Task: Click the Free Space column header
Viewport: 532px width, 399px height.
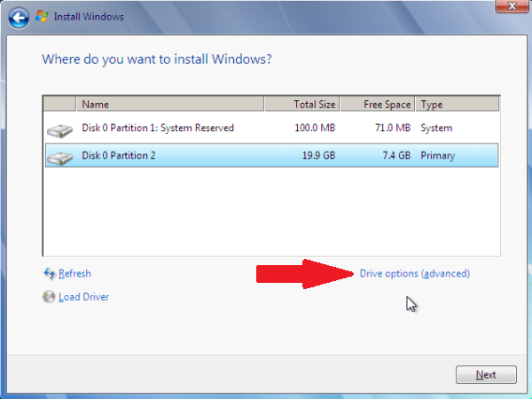Action: (x=377, y=105)
